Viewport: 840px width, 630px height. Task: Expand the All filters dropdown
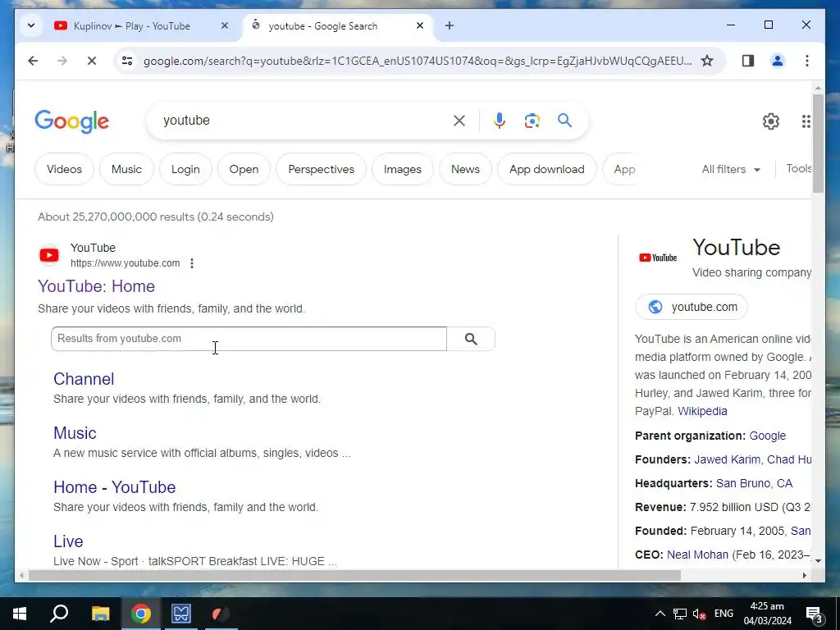731,169
